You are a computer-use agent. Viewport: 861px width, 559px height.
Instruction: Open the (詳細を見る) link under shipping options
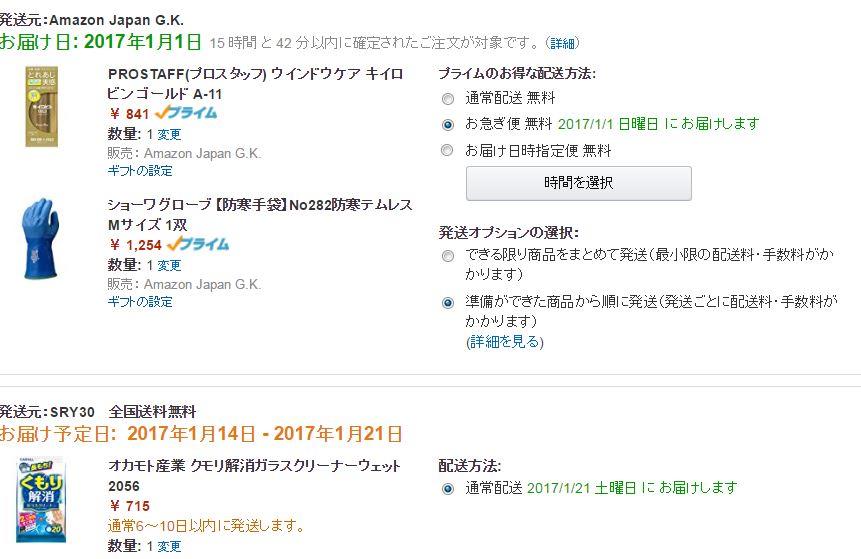tap(505, 342)
